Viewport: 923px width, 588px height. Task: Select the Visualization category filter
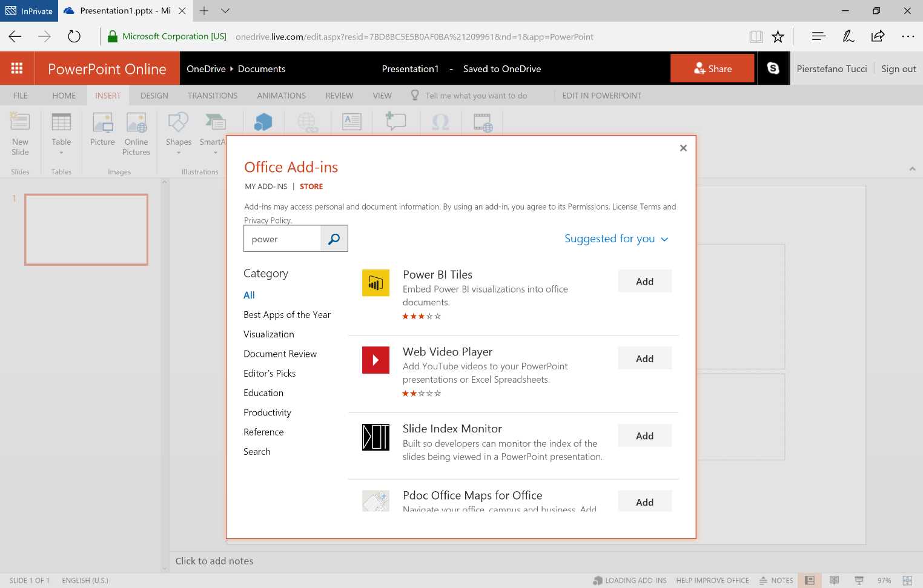tap(268, 334)
